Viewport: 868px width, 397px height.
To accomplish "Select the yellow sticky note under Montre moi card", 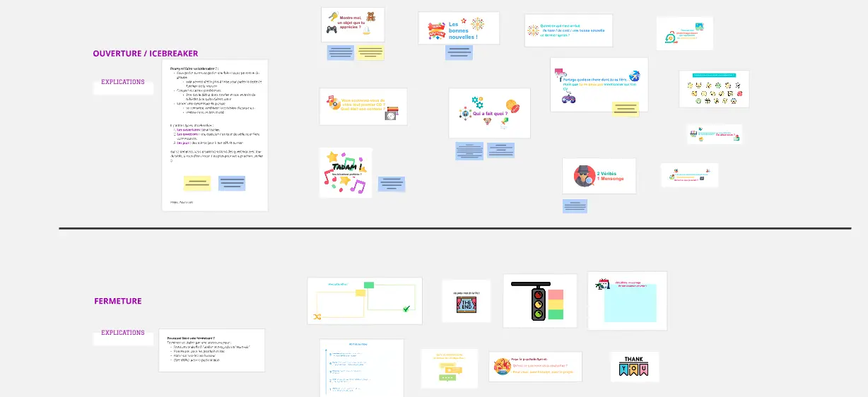I will [370, 52].
